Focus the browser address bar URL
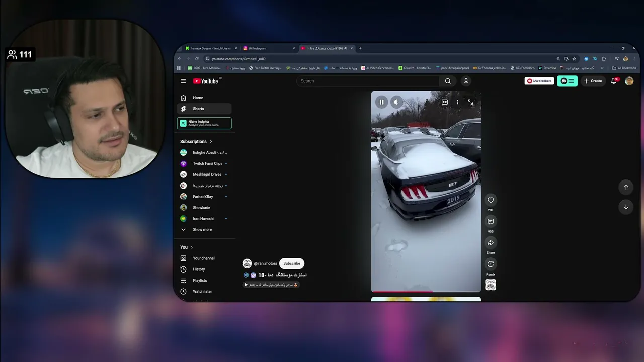Screen dimensions: 644x362 pos(239,59)
